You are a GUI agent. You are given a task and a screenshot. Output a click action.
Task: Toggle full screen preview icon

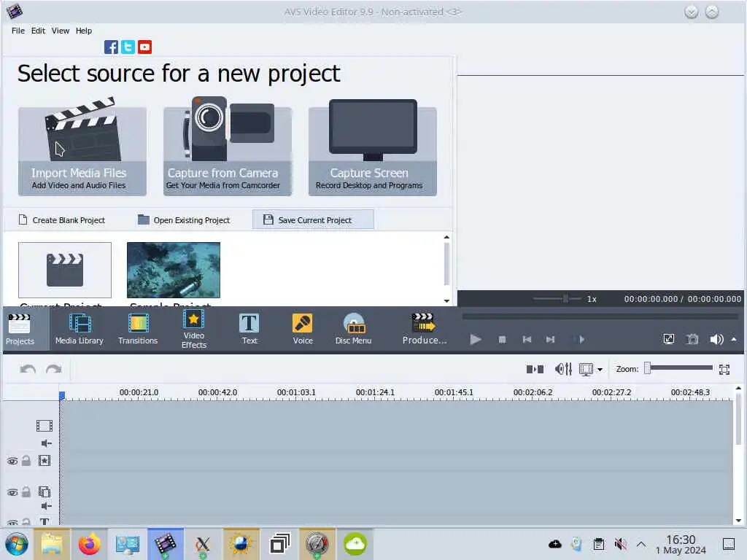[669, 339]
